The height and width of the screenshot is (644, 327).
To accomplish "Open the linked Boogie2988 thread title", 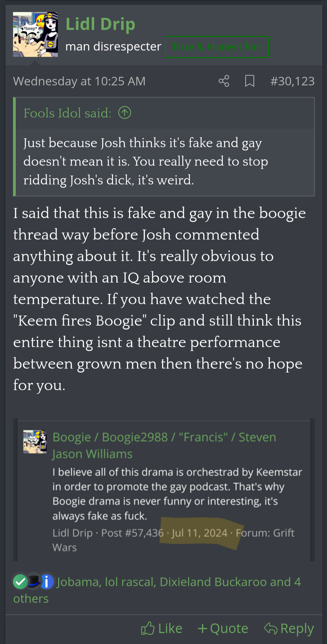I will pyautogui.click(x=164, y=445).
